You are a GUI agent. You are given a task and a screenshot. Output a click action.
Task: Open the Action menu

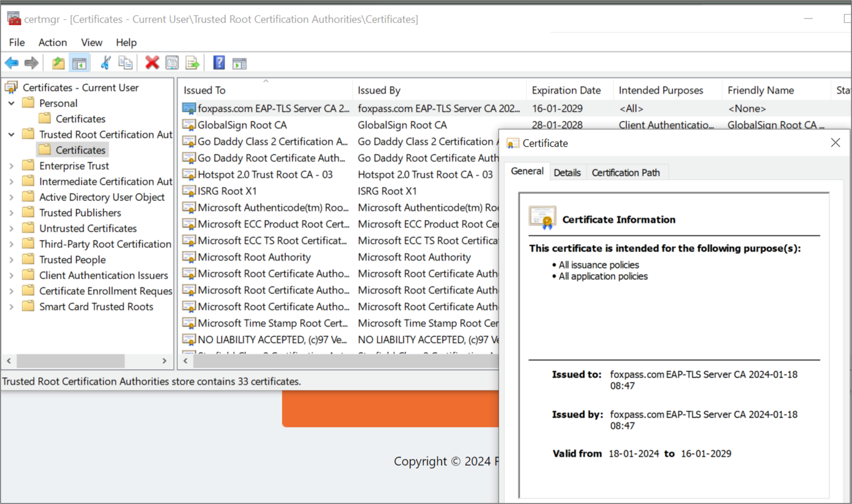click(53, 42)
